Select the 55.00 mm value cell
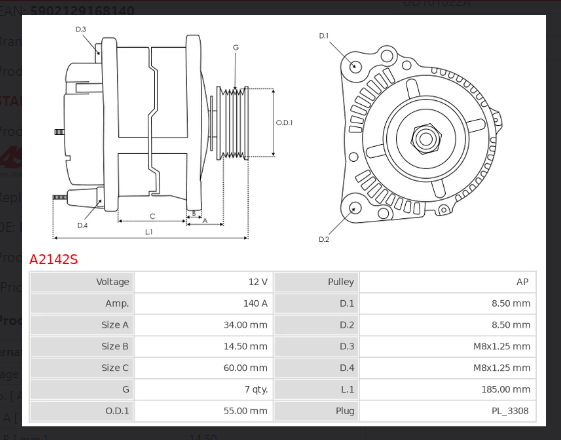 204,411
